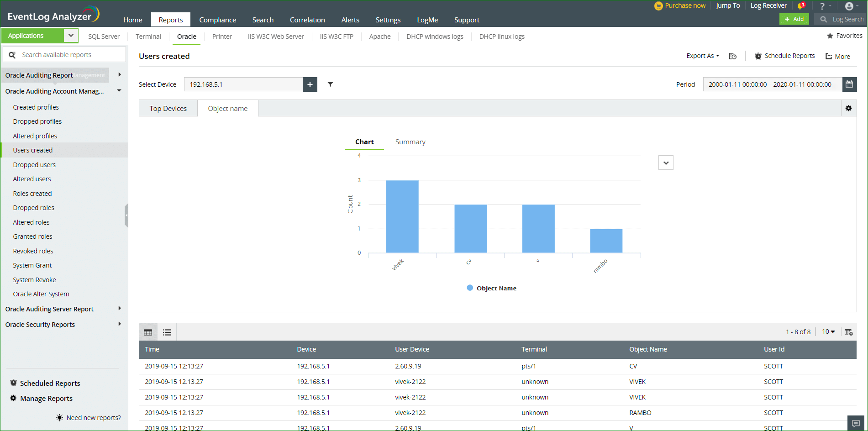Go to the Compliance tab
The image size is (868, 431).
coord(217,20)
